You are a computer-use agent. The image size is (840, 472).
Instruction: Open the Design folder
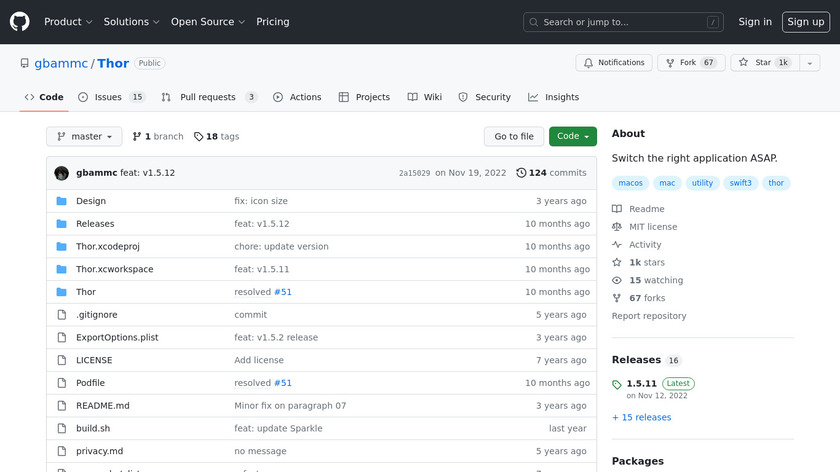point(91,201)
